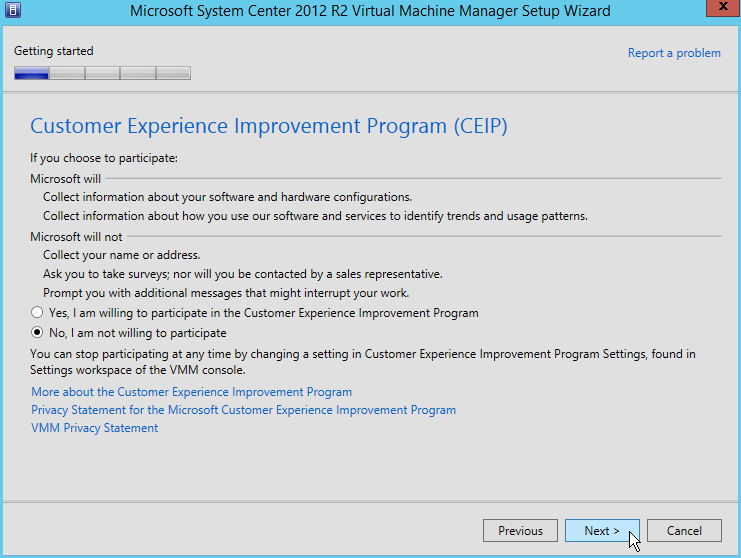The width and height of the screenshot is (741, 558).
Task: Click the Microsoft will not section heading
Action: (76, 236)
